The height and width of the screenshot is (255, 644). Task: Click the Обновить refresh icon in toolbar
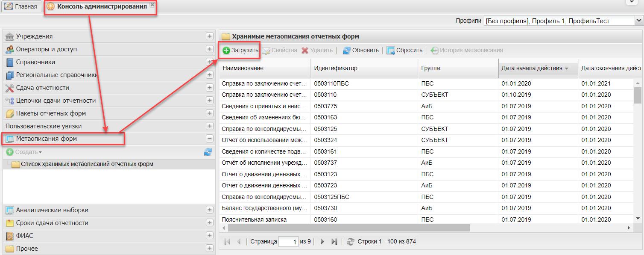[347, 50]
